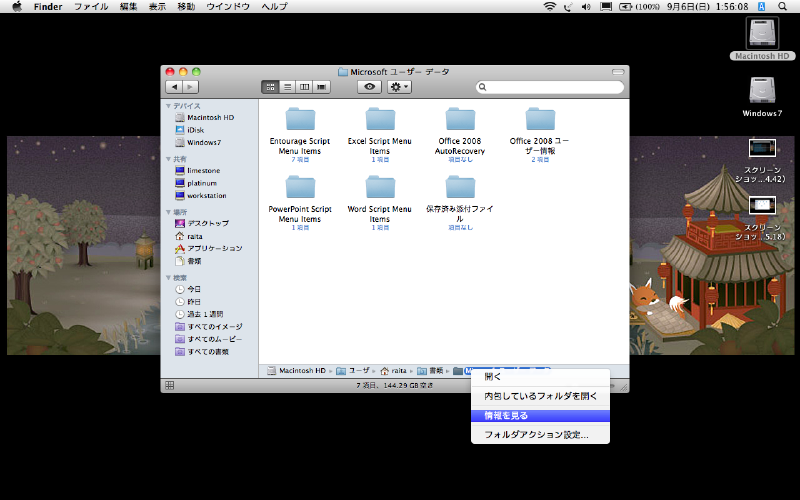
Task: Open the 編集 menu
Action: [128, 7]
